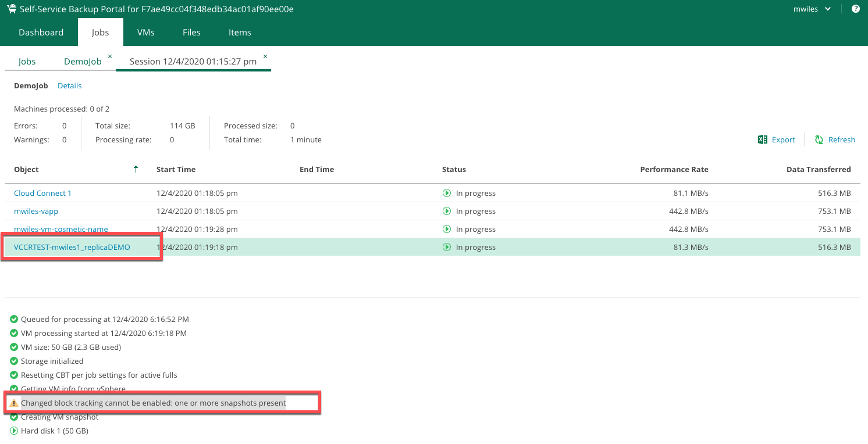Click the portal logo icon in header
868x444 pixels.
click(12, 9)
